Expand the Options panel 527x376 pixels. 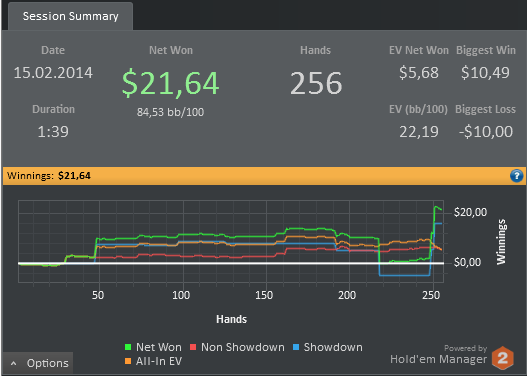coord(38,363)
